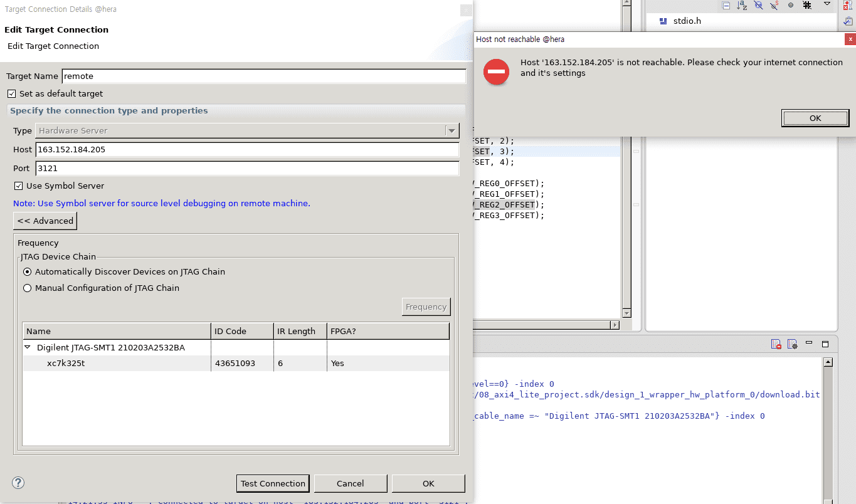Collapse the Digilent JTAG-SMT1 tree node

28,347
